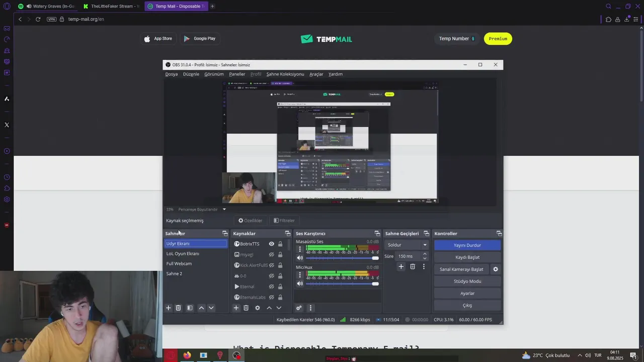The height and width of the screenshot is (362, 644).
Task: Open Masaüstü Ses channel options menu
Action: click(300, 249)
